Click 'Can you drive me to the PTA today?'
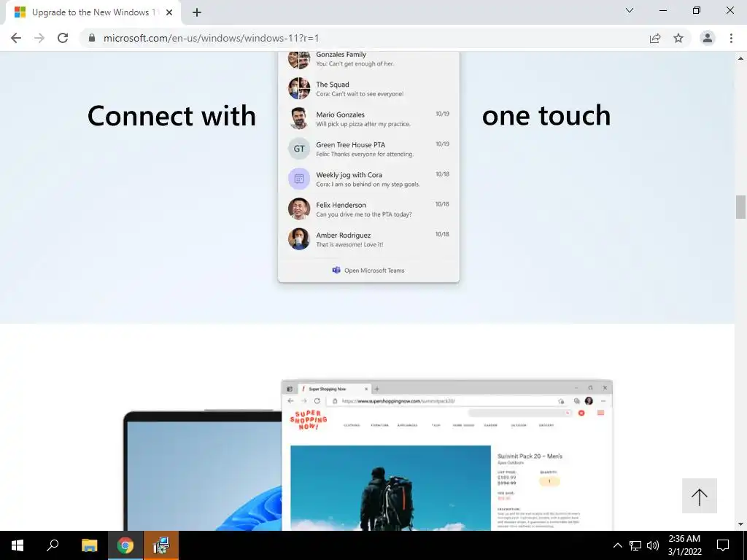This screenshot has height=560, width=747. pos(364,215)
